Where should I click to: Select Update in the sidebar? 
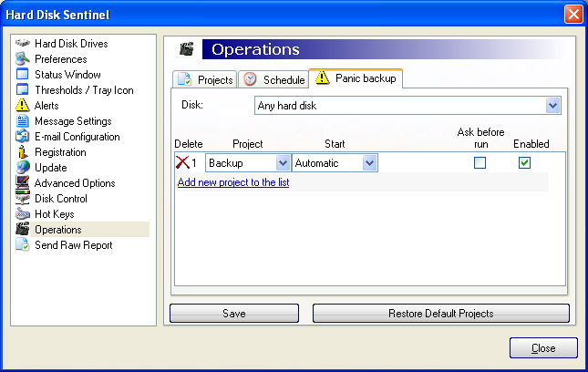[x=51, y=168]
